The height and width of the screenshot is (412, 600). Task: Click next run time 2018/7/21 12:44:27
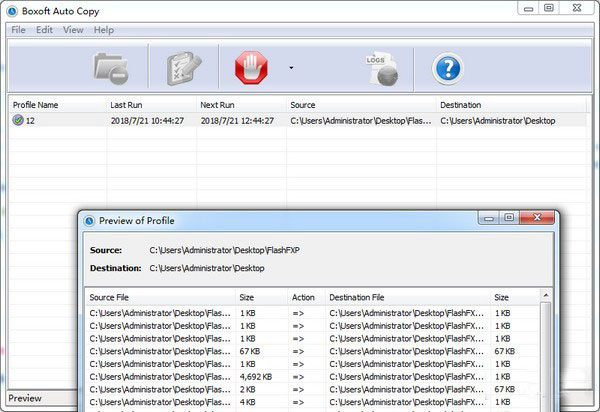[237, 121]
